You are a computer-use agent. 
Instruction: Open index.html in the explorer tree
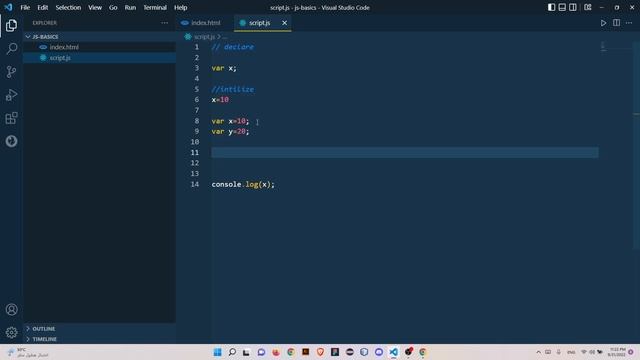[x=99, y=47]
